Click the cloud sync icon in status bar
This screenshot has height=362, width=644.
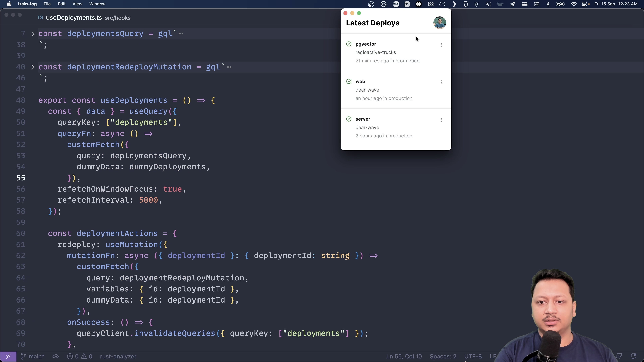(x=56, y=356)
